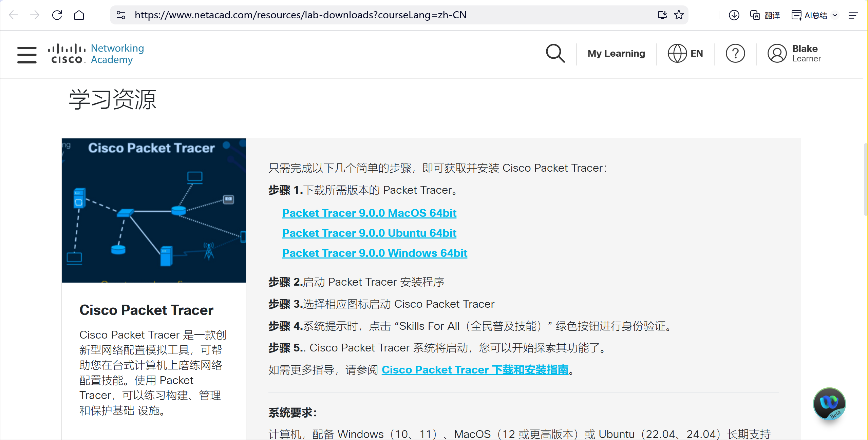
Task: Click the page vertical scrollbar
Action: click(x=865, y=180)
